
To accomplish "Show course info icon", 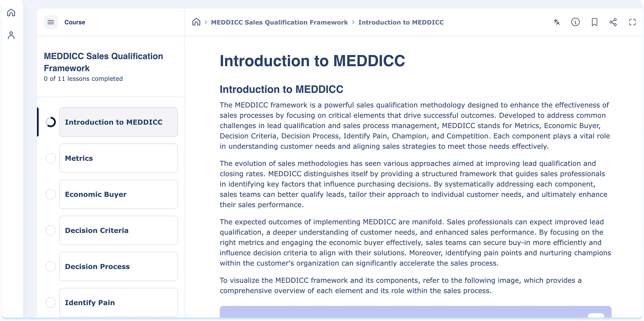I will (x=575, y=22).
